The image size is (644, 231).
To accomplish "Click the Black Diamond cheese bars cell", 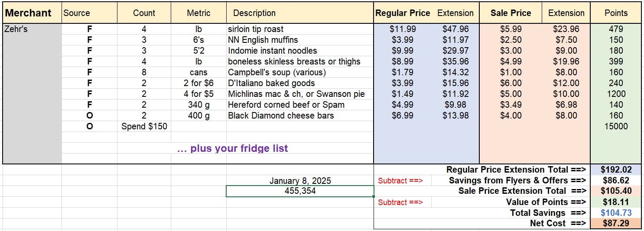I will click(x=300, y=115).
